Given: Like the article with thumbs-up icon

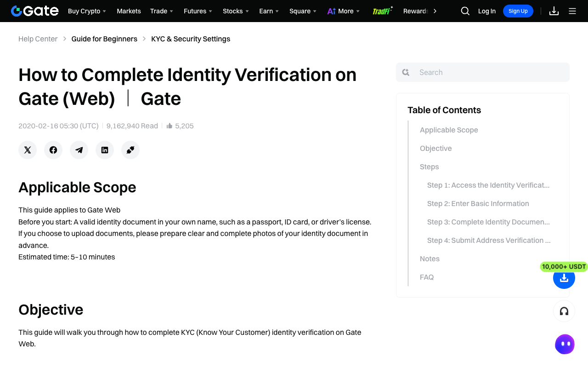Looking at the screenshot, I should (x=170, y=126).
